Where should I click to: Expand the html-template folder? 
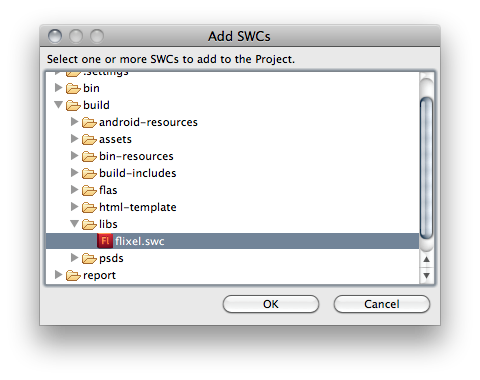74,207
